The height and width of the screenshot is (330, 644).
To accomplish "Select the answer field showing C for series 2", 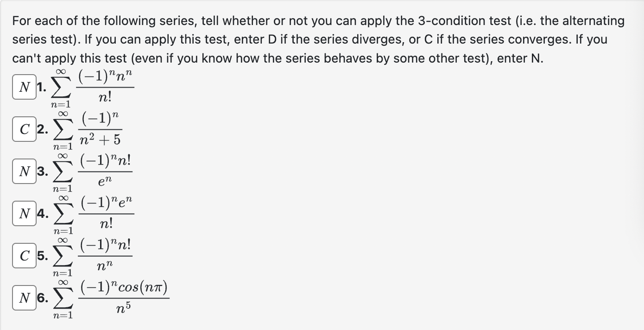I will point(24,130).
